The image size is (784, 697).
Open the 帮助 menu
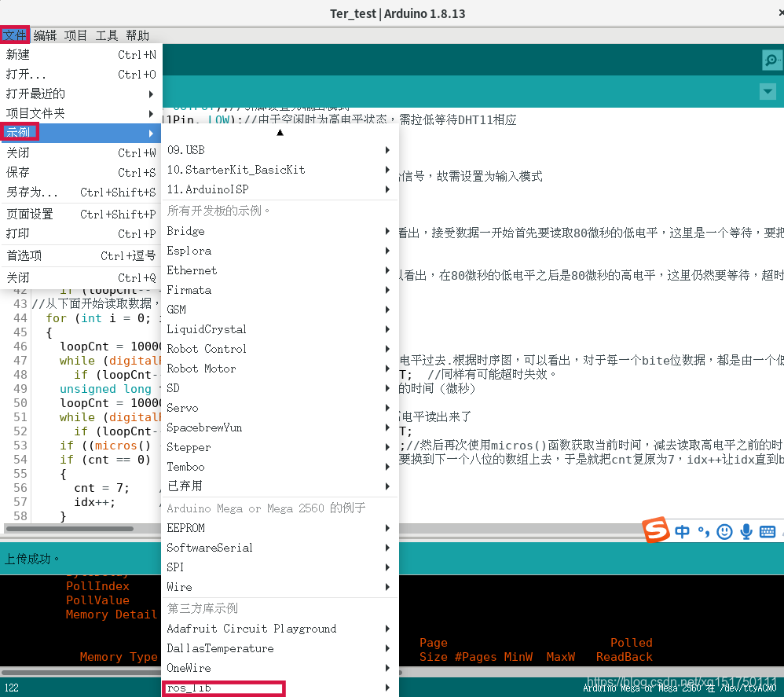tap(137, 35)
